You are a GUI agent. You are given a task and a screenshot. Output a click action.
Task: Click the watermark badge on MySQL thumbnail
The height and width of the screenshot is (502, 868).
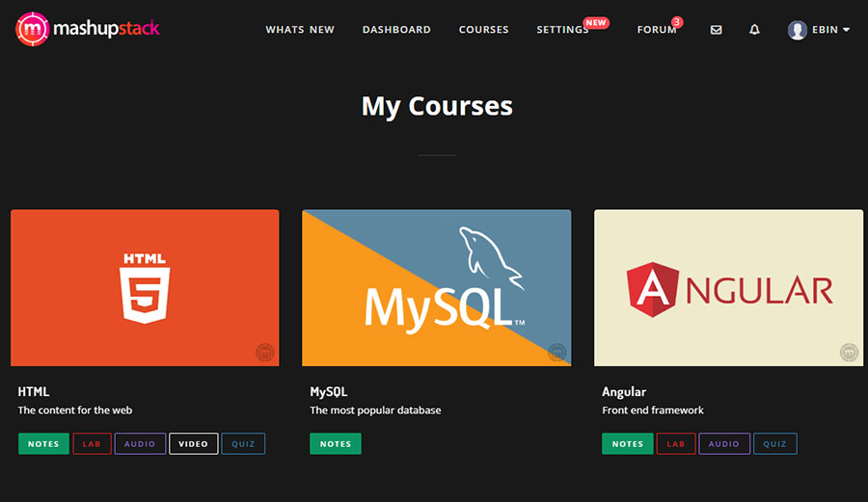[556, 353]
